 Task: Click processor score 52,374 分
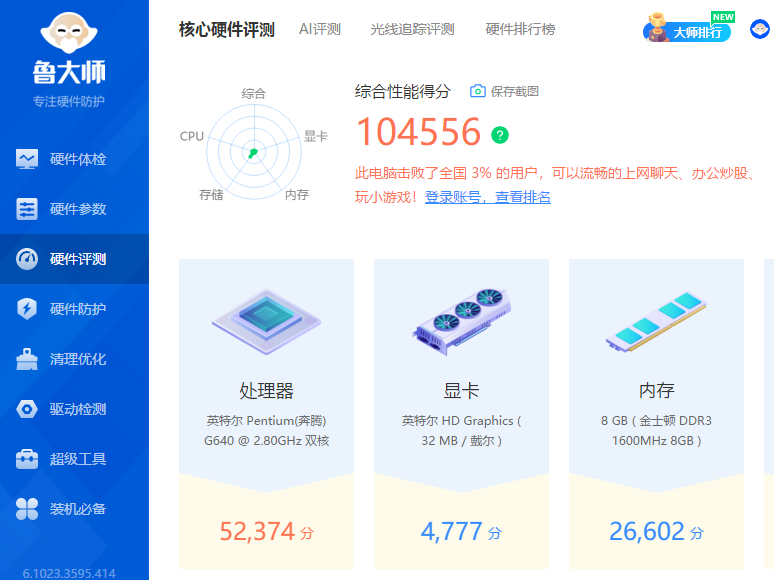267,532
